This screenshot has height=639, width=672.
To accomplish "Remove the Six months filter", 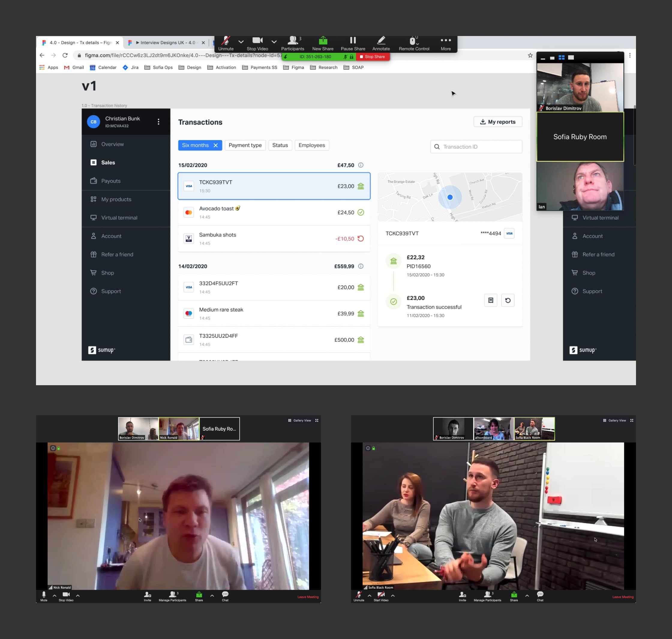I will (216, 145).
